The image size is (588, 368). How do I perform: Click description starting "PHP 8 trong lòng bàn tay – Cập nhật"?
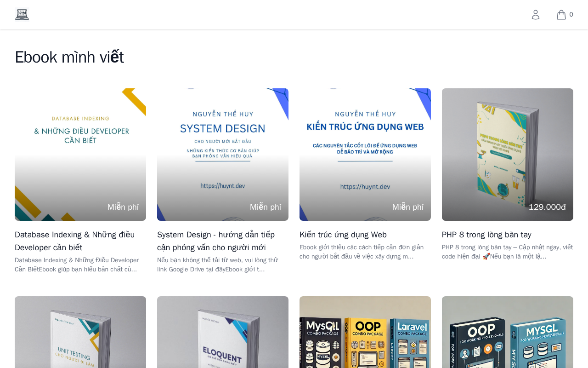point(507,252)
